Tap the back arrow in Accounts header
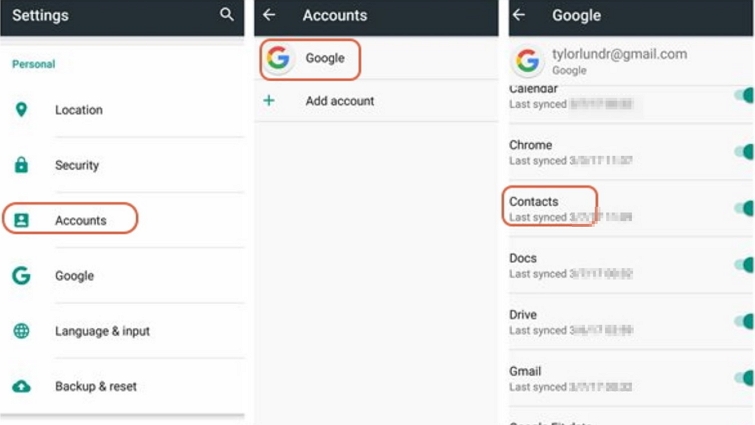Viewport: 755px width, 425px height. pyautogui.click(x=269, y=15)
